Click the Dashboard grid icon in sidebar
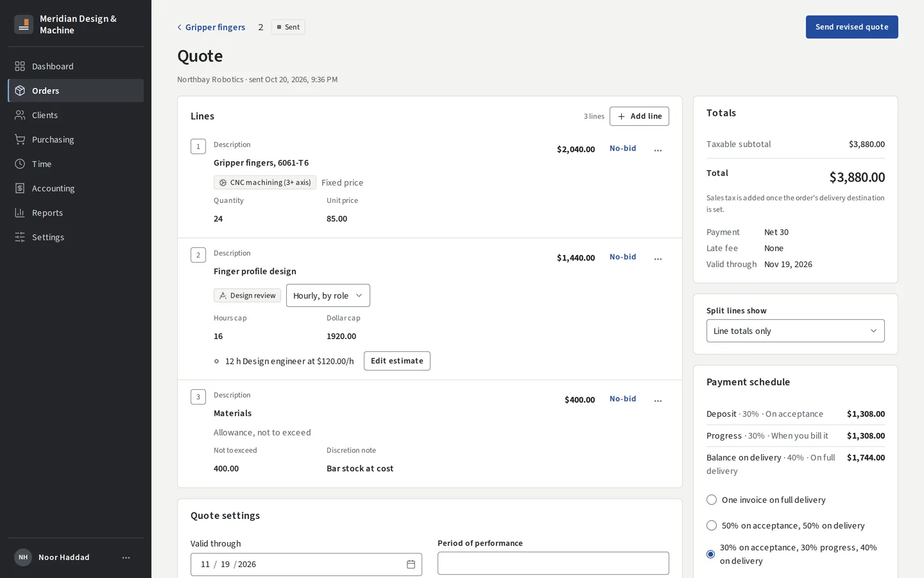 tap(20, 66)
